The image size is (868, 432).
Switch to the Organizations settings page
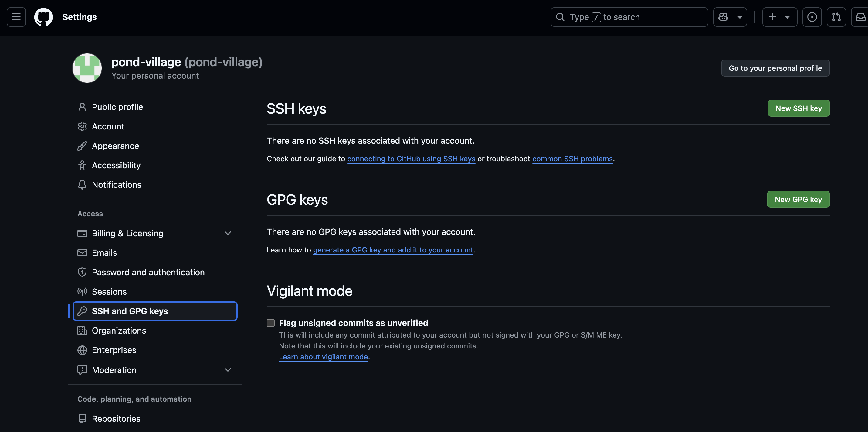[119, 331]
